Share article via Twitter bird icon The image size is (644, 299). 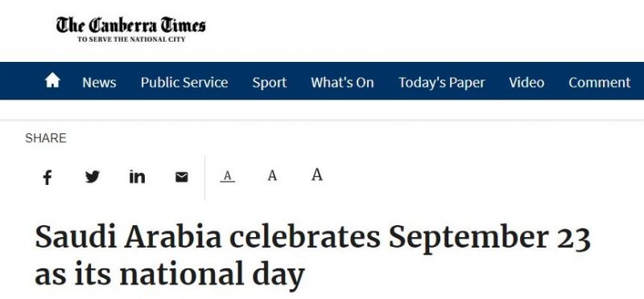[x=93, y=177]
